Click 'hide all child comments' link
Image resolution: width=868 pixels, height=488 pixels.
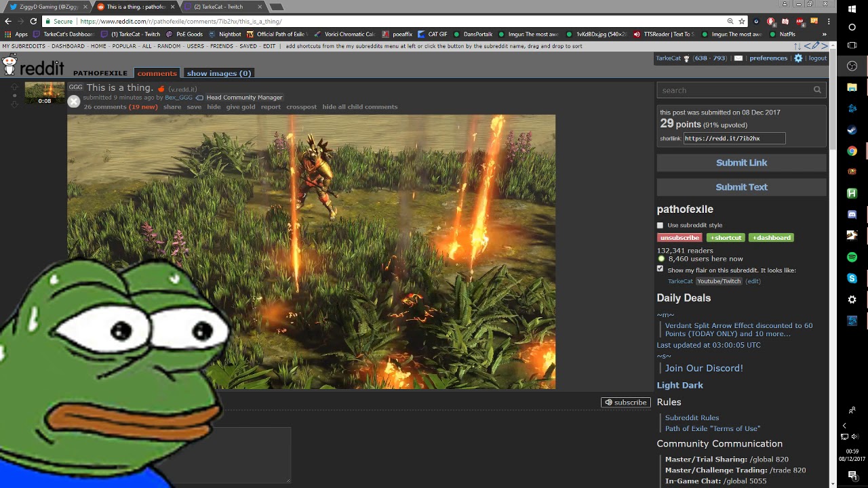[x=360, y=107]
